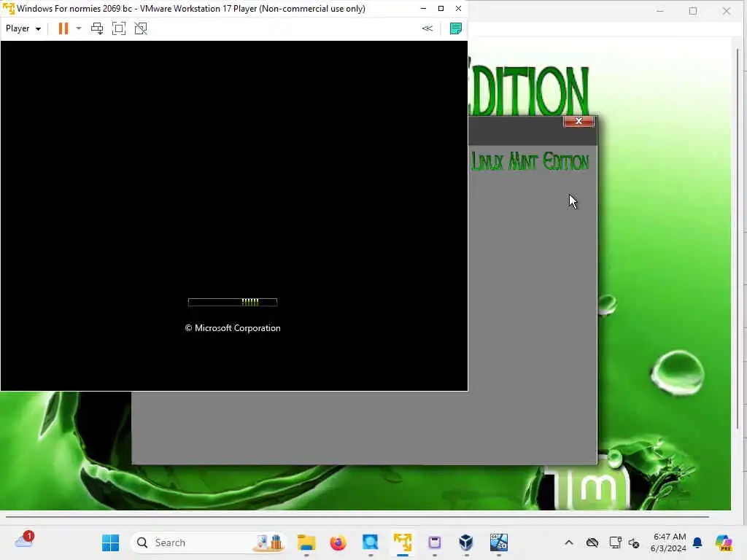Open the 64-bit installer icon in taskbar
This screenshot has width=747, height=560.
coord(499,542)
